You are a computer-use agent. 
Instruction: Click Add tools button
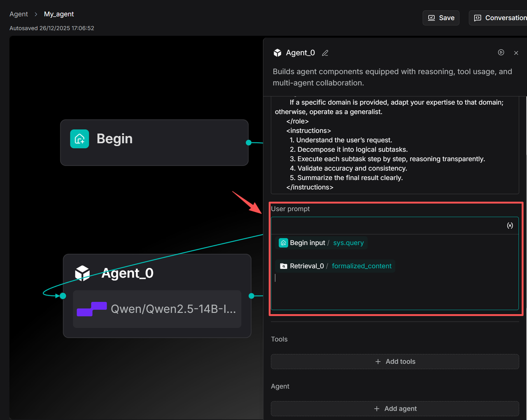point(395,362)
